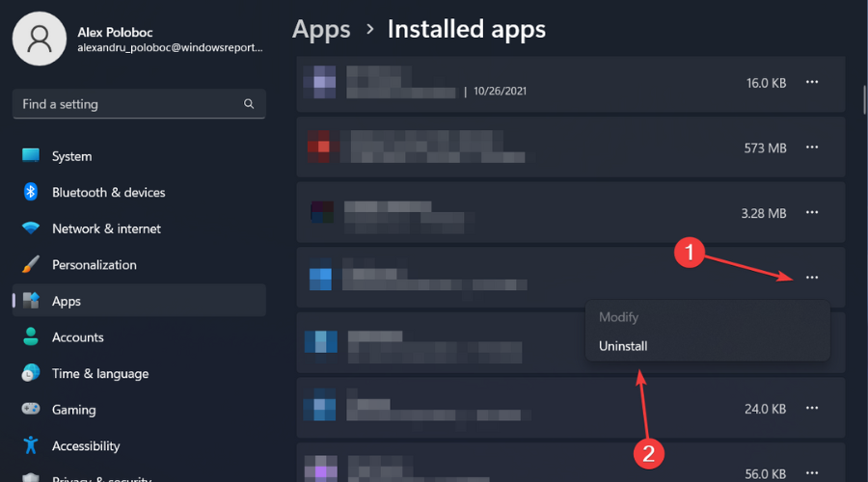This screenshot has width=868, height=482.
Task: Select System in the sidebar
Action: (72, 156)
